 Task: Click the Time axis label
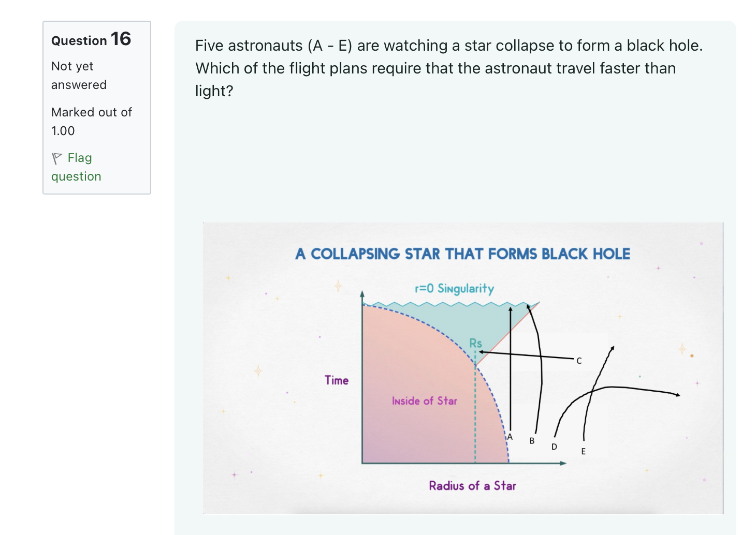point(337,380)
